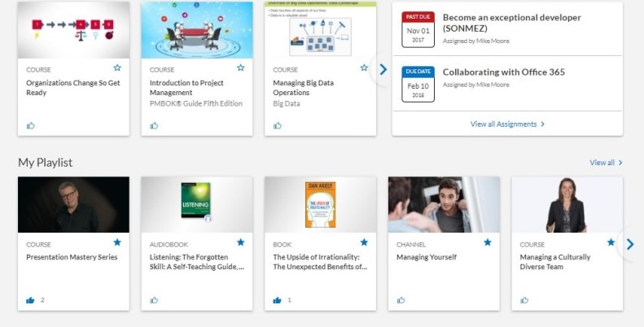Open View all Assignments link
Image resolution: width=644 pixels, height=327 pixels.
507,124
